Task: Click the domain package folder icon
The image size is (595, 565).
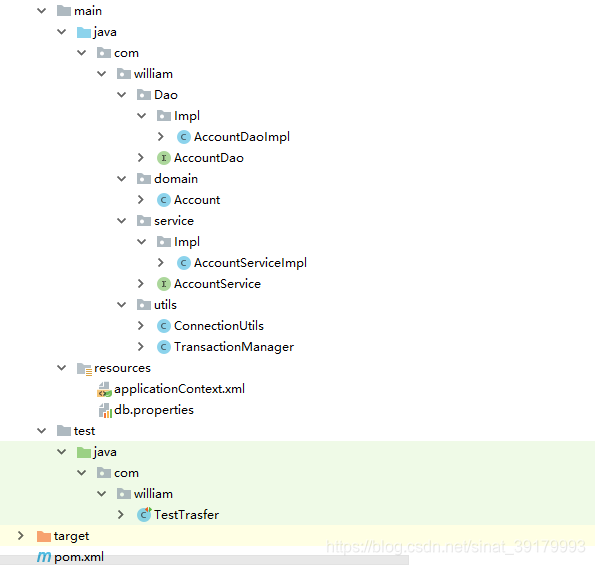Action: [144, 178]
